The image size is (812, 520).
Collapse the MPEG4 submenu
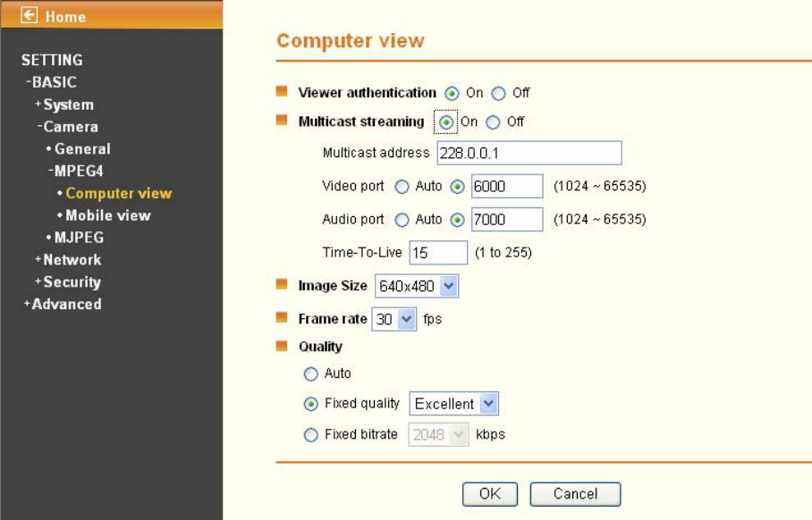(x=76, y=171)
